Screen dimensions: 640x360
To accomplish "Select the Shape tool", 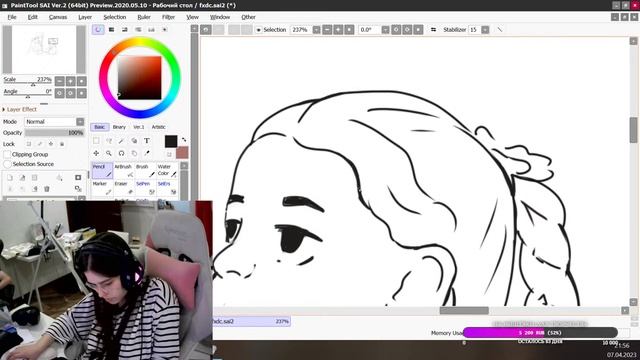I will tap(134, 141).
